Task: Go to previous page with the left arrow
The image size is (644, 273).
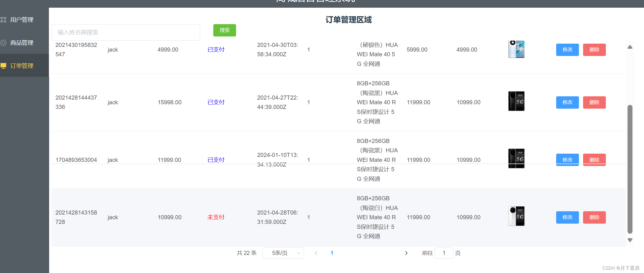Action: point(316,253)
